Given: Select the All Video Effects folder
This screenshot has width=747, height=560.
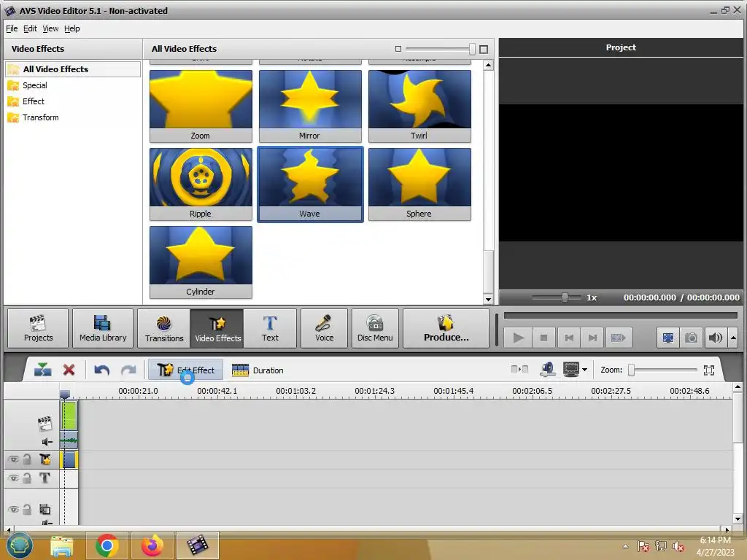Looking at the screenshot, I should point(73,69).
